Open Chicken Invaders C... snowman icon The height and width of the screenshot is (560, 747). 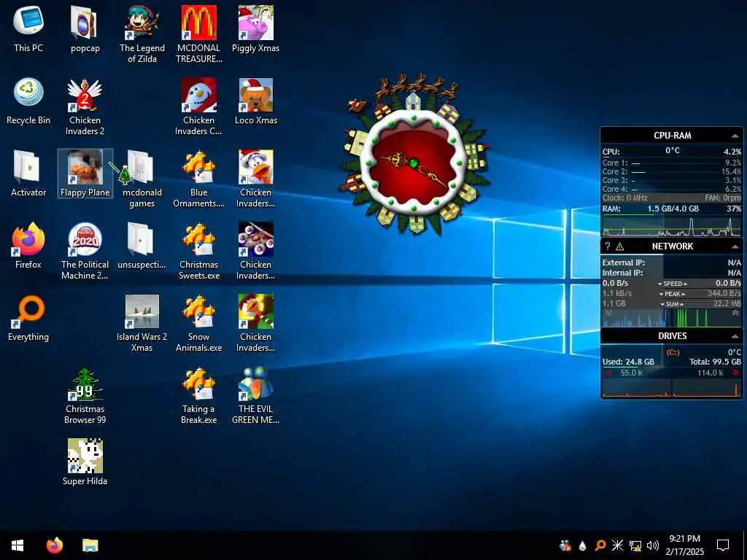[198, 106]
